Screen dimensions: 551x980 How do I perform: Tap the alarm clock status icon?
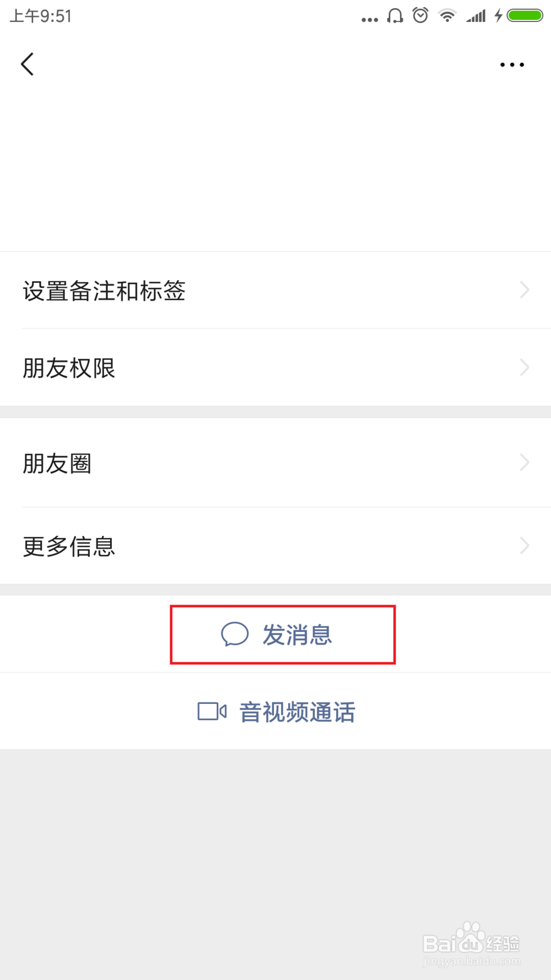[420, 15]
